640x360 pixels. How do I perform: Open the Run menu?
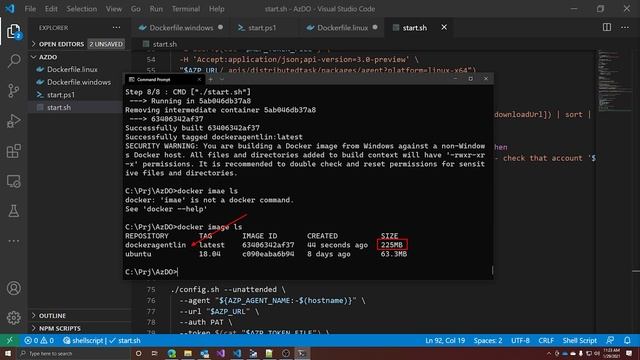click(156, 9)
